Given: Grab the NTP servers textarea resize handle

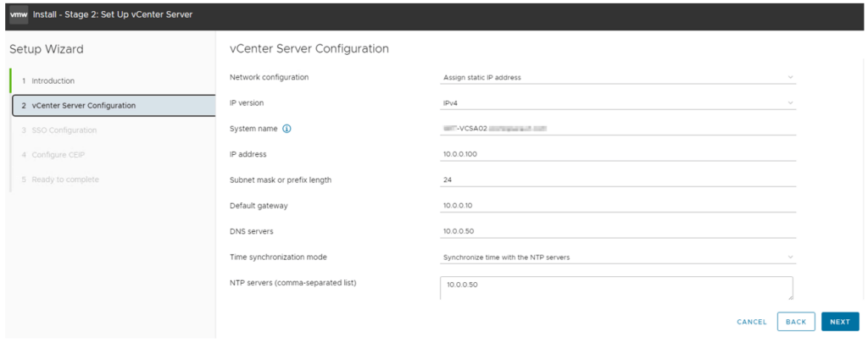Looking at the screenshot, I should point(789,296).
